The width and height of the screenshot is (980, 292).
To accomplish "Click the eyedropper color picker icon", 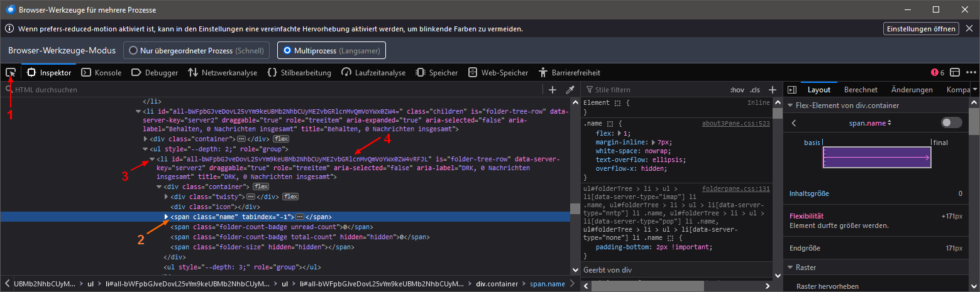I will point(570,90).
